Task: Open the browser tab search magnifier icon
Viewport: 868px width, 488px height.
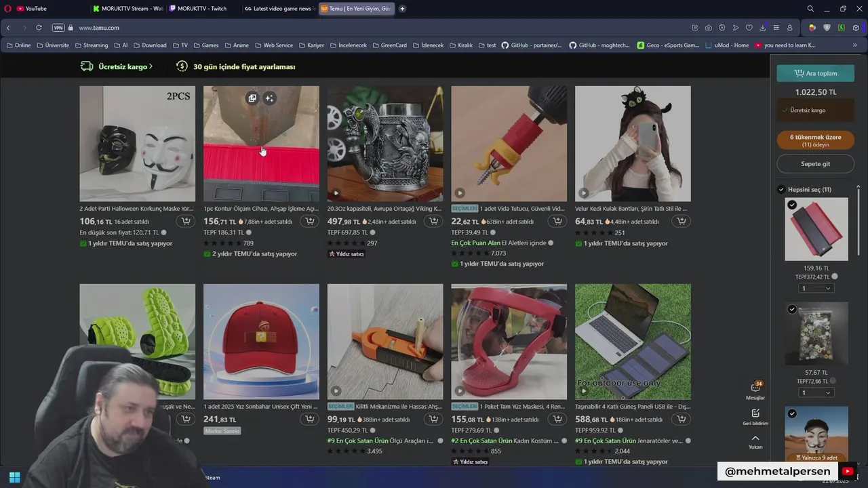Action: 810,9
